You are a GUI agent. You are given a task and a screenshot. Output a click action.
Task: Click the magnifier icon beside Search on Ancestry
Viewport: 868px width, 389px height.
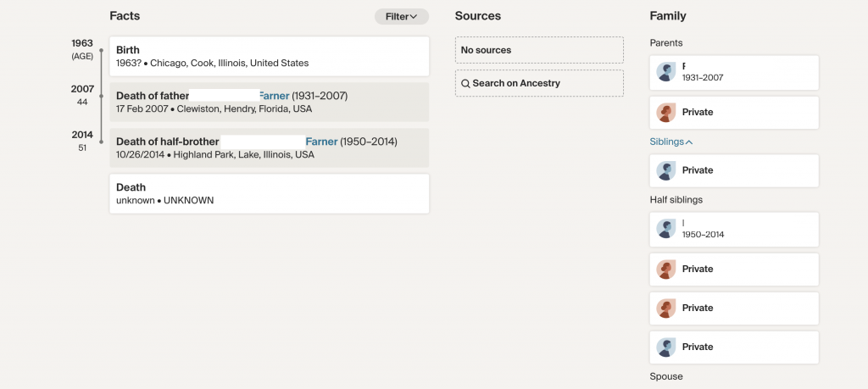[x=465, y=84]
